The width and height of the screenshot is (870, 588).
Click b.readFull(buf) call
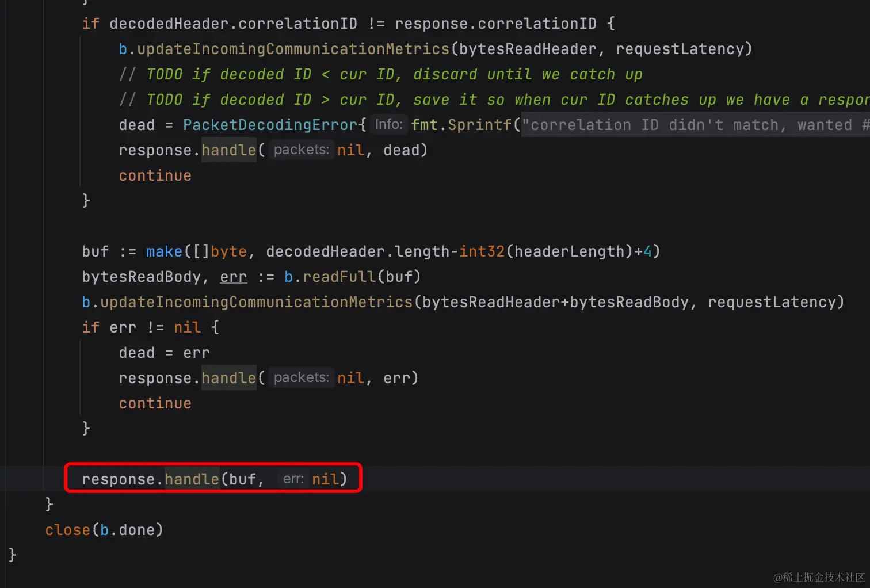click(x=353, y=277)
